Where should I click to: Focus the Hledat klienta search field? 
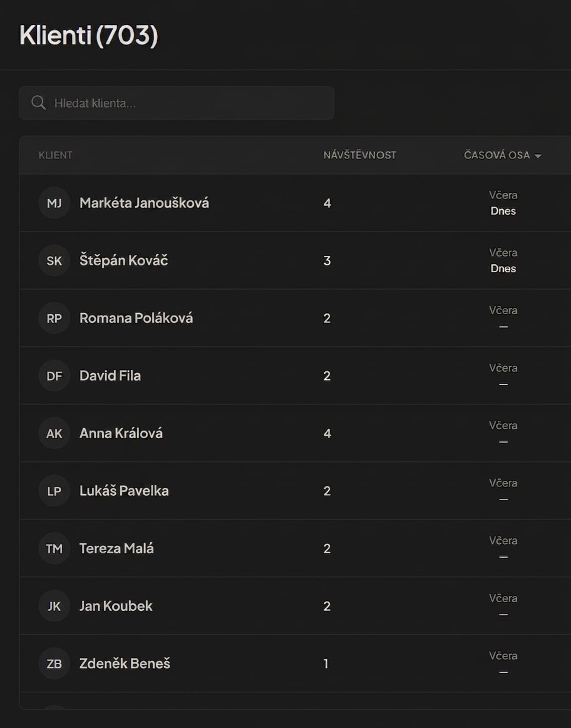pos(188,103)
